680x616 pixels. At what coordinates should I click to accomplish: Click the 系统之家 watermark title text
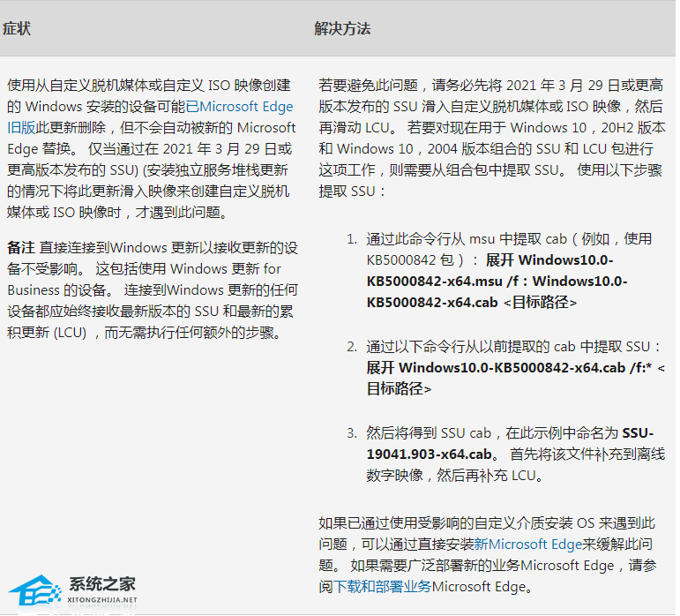pos(102,584)
